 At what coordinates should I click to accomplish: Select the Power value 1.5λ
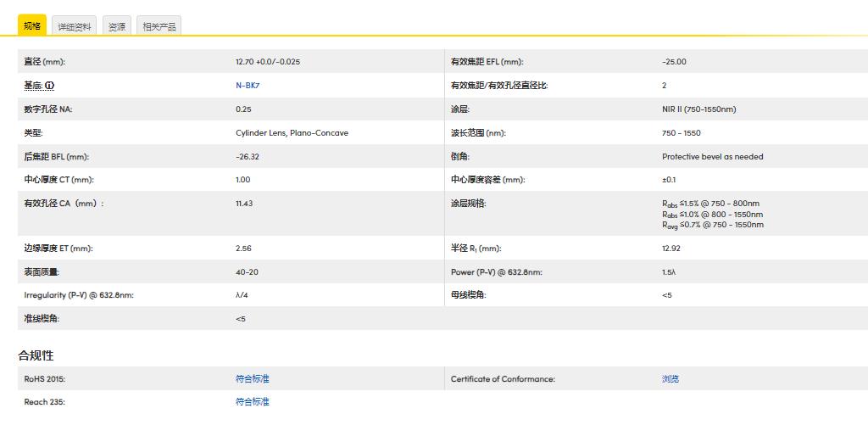point(669,272)
